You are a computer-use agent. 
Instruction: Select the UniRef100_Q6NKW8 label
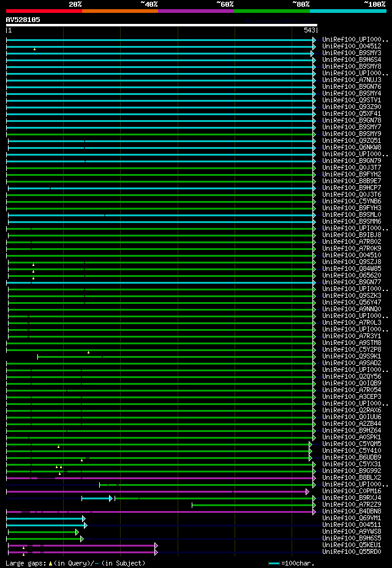[352, 148]
